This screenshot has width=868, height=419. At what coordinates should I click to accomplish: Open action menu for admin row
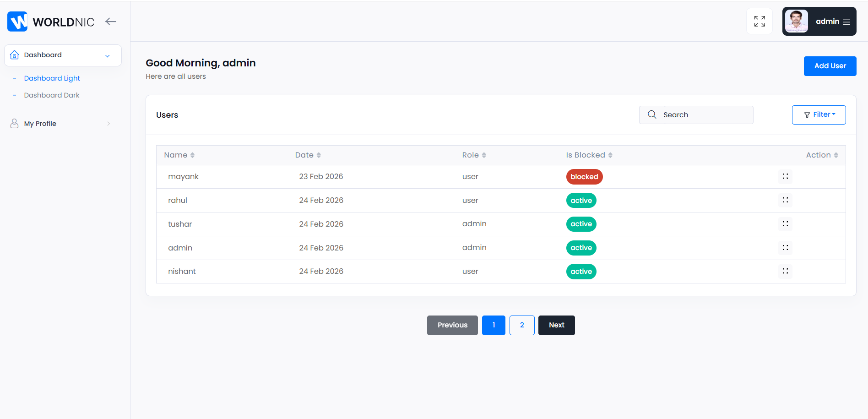point(785,248)
